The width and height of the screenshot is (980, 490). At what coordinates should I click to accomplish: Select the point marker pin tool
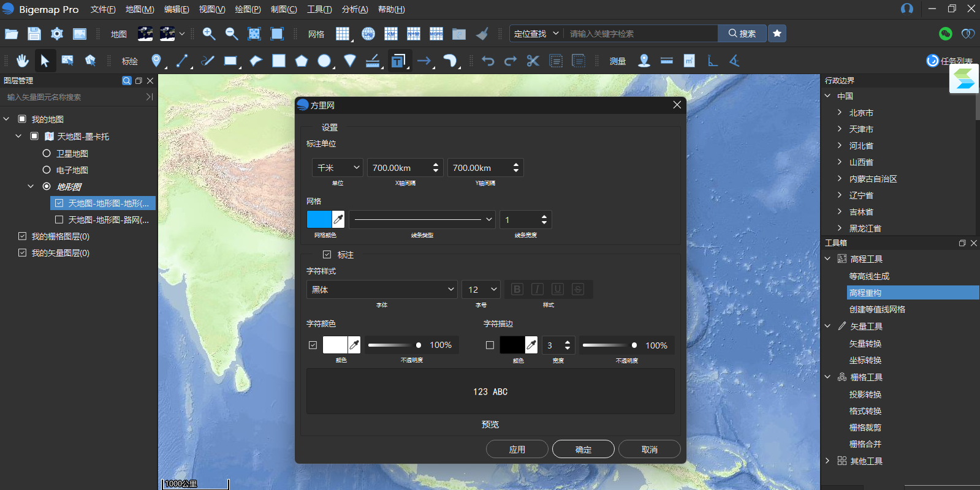[156, 61]
